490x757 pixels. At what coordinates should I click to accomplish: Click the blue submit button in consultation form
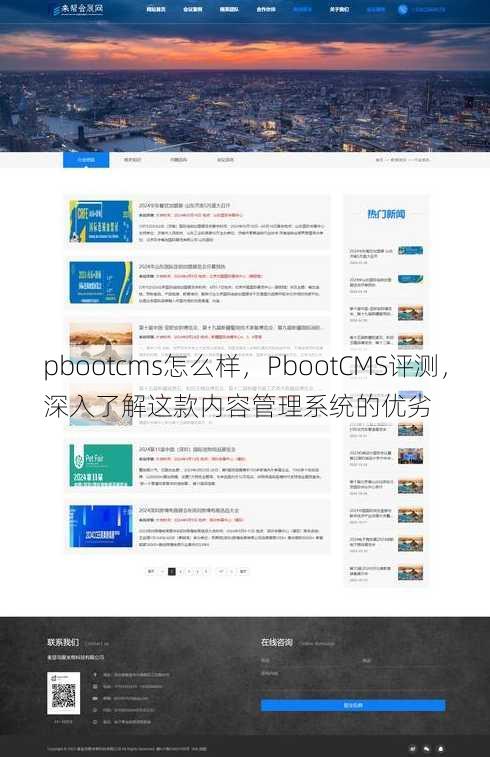point(353,705)
